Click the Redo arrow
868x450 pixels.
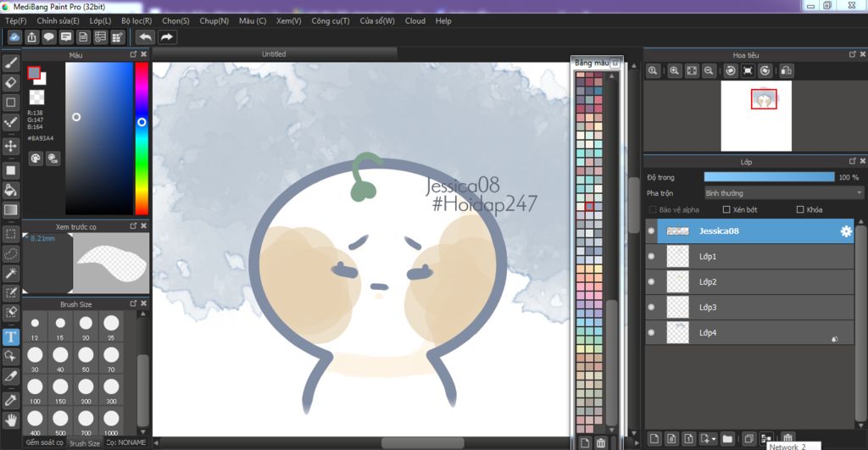pos(167,37)
